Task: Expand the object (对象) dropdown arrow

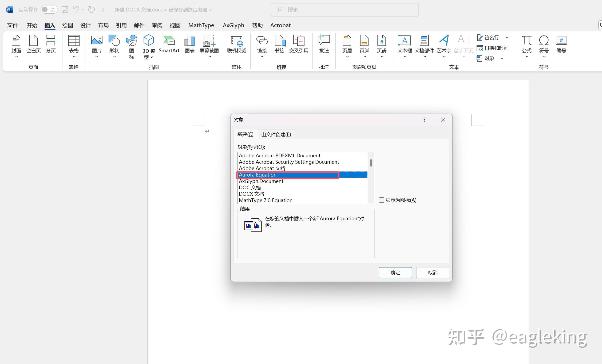Action: click(502, 58)
